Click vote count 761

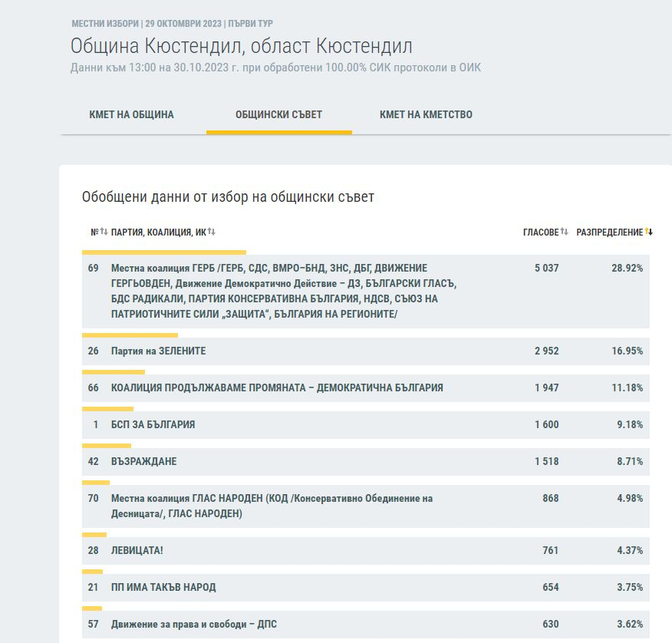(551, 551)
